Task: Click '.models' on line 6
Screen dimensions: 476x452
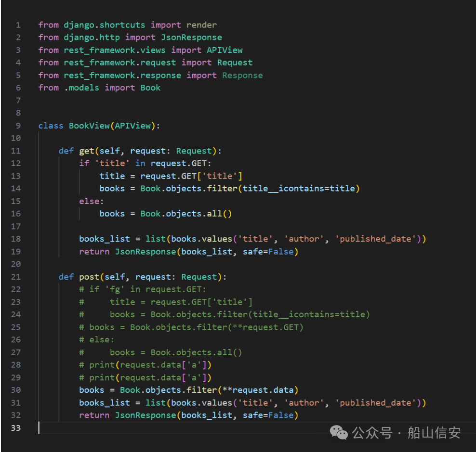Action: coord(81,88)
